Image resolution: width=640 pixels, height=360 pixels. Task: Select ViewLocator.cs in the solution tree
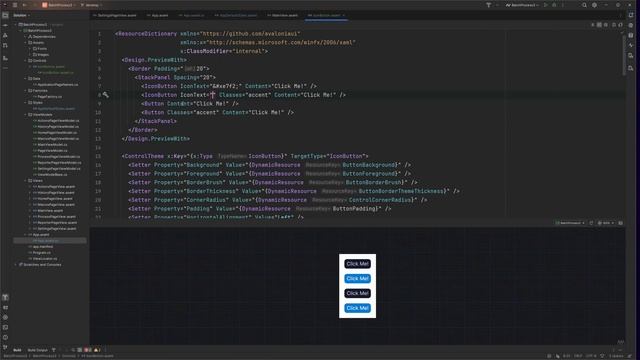pyautogui.click(x=45, y=259)
